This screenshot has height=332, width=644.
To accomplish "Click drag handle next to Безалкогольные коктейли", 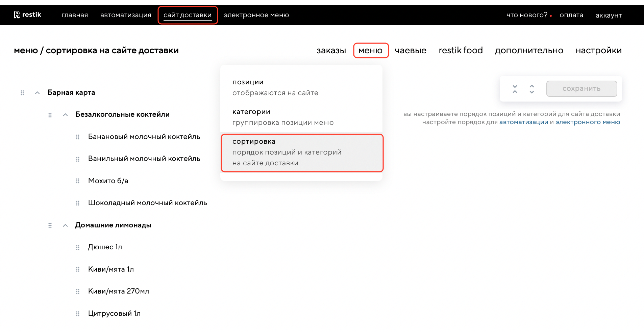I will (50, 115).
